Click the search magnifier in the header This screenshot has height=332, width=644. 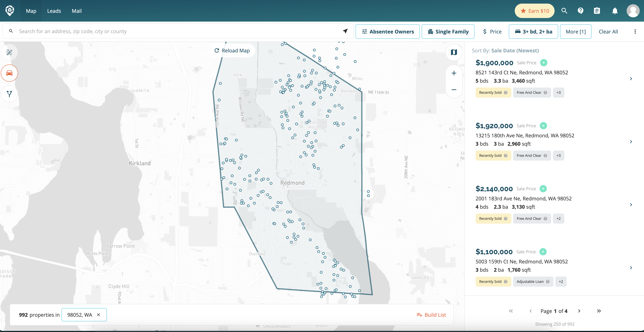(564, 10)
